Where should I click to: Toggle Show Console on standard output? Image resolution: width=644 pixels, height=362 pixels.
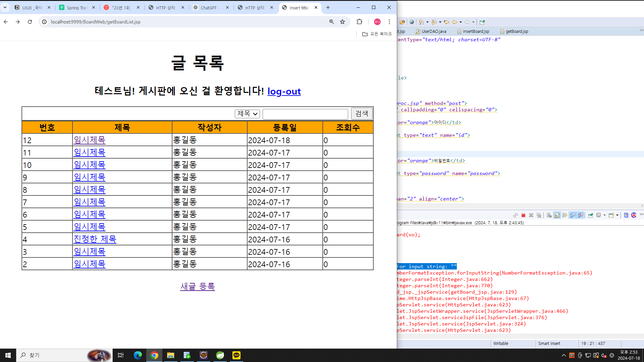tap(573, 215)
